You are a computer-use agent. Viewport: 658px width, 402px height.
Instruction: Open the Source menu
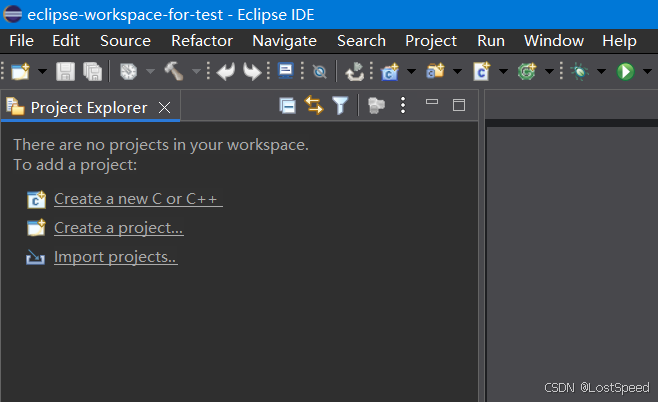[125, 41]
